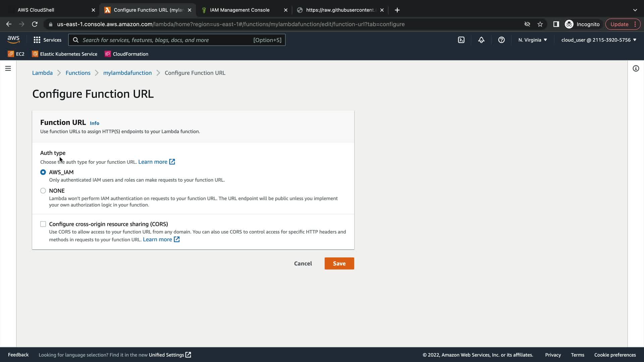Switch to the IAM Management Console tab
The height and width of the screenshot is (362, 644).
point(239,10)
